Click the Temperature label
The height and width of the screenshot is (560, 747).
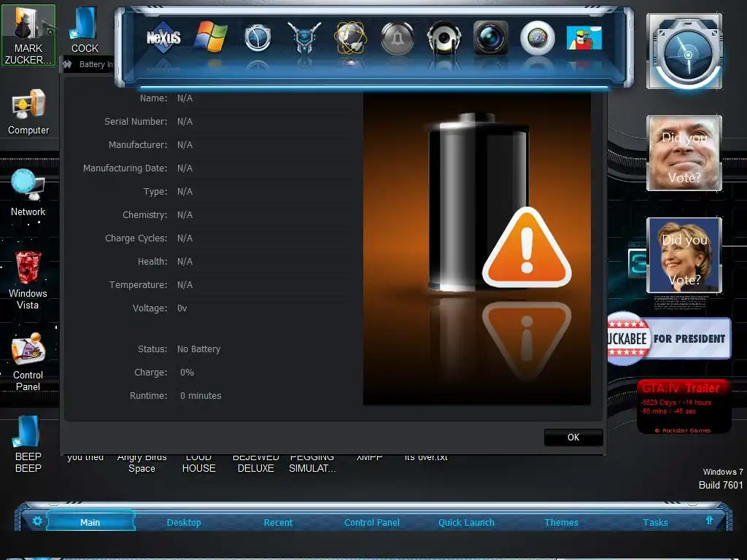click(138, 285)
